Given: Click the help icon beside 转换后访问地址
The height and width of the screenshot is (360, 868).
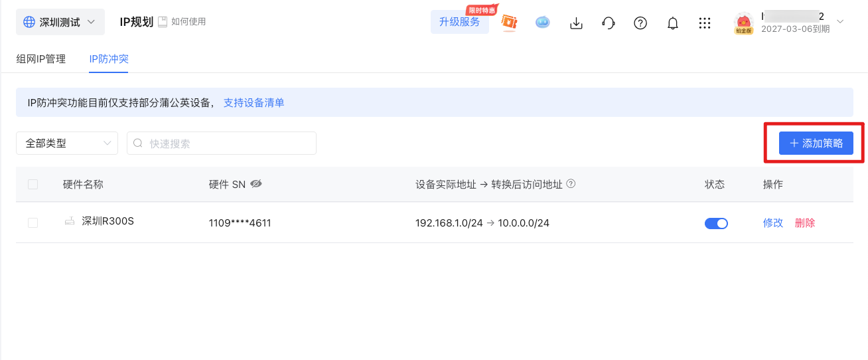Looking at the screenshot, I should click(x=570, y=184).
